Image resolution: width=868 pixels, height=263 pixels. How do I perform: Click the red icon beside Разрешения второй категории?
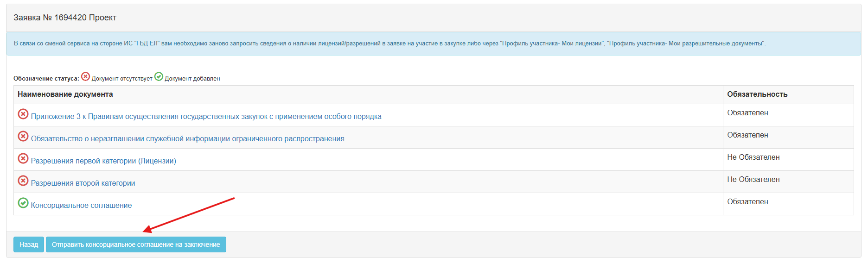pyautogui.click(x=23, y=181)
